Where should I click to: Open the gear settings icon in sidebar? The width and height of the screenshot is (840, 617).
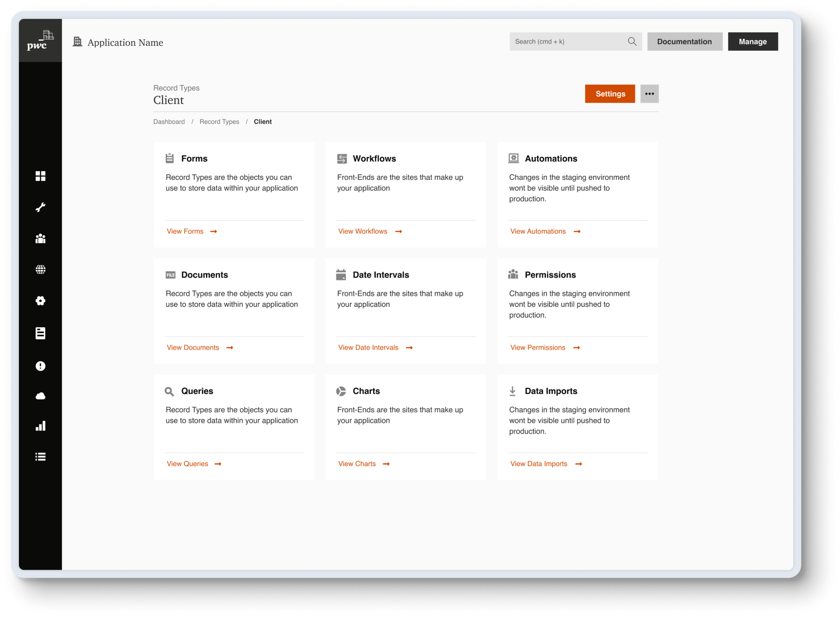pos(40,301)
